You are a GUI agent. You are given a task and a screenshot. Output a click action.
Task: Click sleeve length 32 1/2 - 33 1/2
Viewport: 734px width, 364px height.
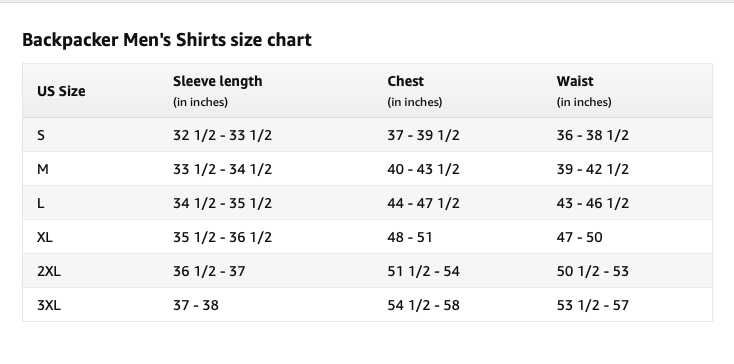point(222,135)
